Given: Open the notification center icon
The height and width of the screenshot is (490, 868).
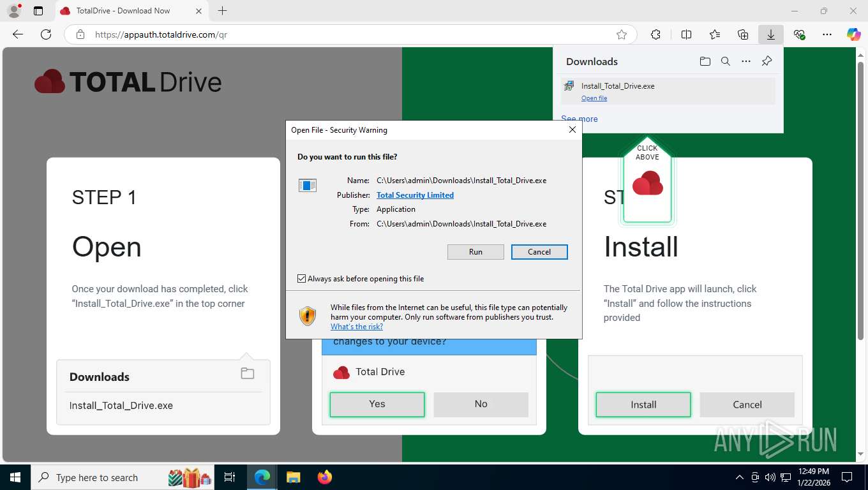Looking at the screenshot, I should [847, 477].
